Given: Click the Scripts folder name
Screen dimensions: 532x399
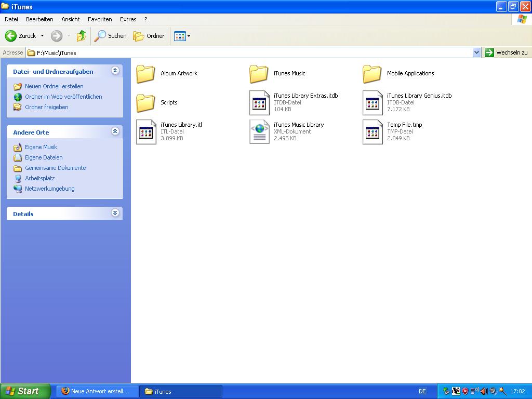Looking at the screenshot, I should click(169, 102).
